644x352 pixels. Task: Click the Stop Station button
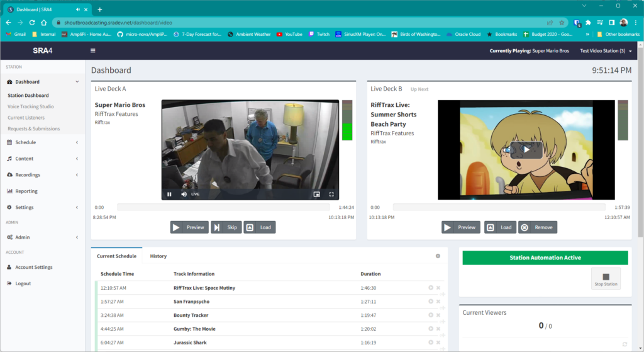606,278
